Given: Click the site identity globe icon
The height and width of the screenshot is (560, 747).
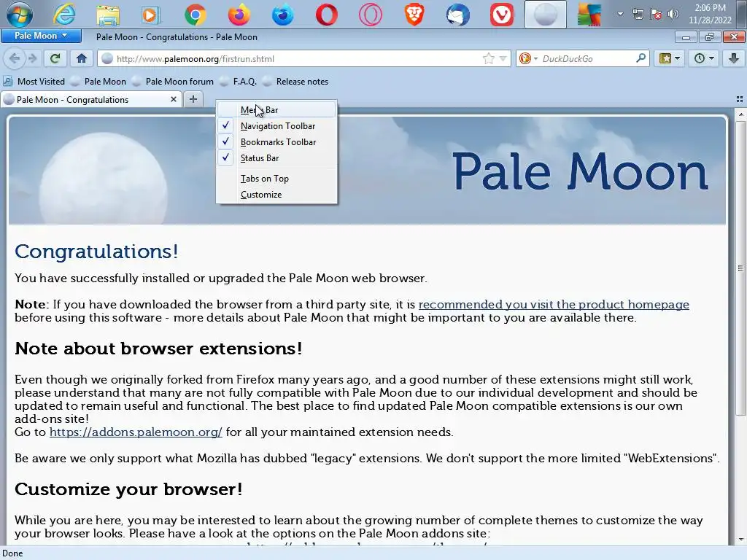Looking at the screenshot, I should pyautogui.click(x=107, y=58).
